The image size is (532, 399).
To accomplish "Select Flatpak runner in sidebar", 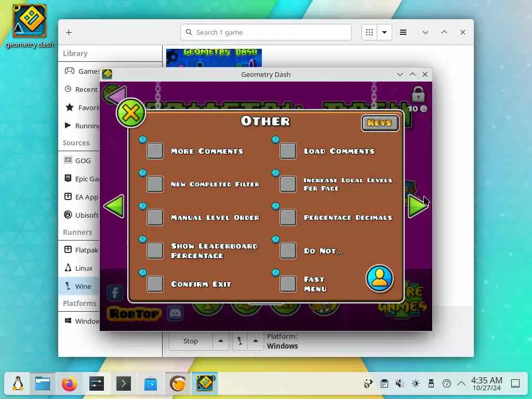I will [x=79, y=250].
